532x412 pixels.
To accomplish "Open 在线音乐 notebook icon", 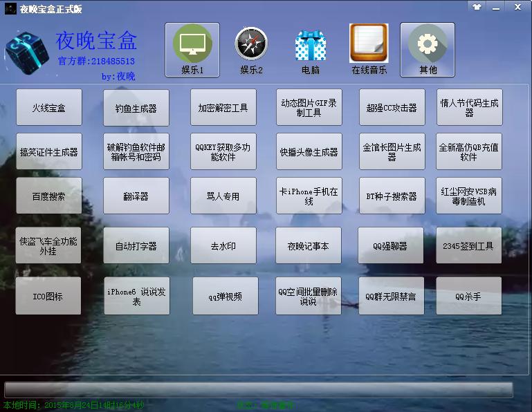I will pos(369,50).
